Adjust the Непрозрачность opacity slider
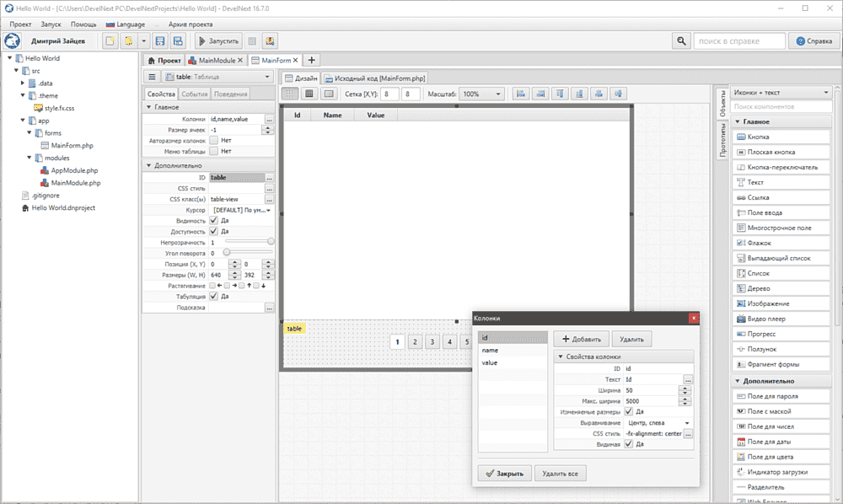The height and width of the screenshot is (504, 843). pos(271,242)
